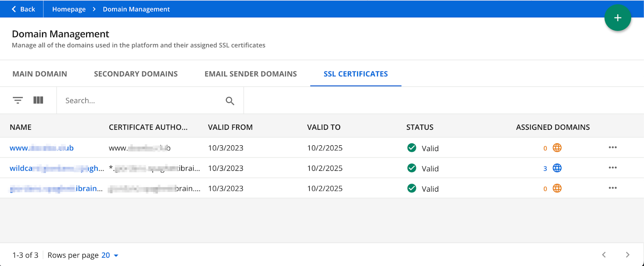
Task: Click the search magnifier icon
Action: pyautogui.click(x=230, y=101)
